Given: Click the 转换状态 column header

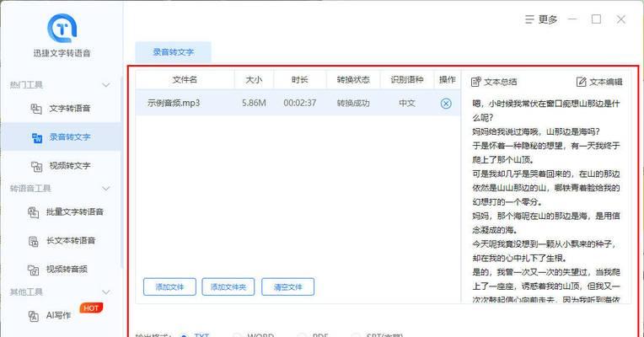Looking at the screenshot, I should pos(353,80).
